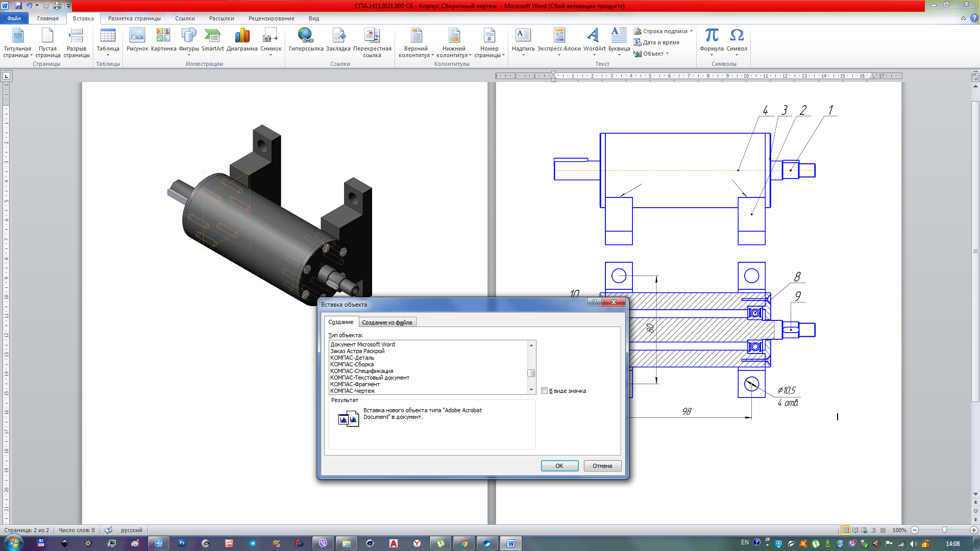
Task: Open the Разметка страницы ribbon tab
Action: point(134,18)
